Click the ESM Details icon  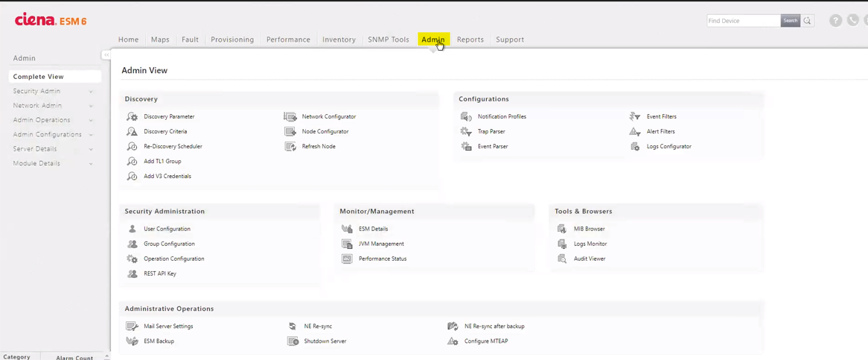[x=347, y=229]
